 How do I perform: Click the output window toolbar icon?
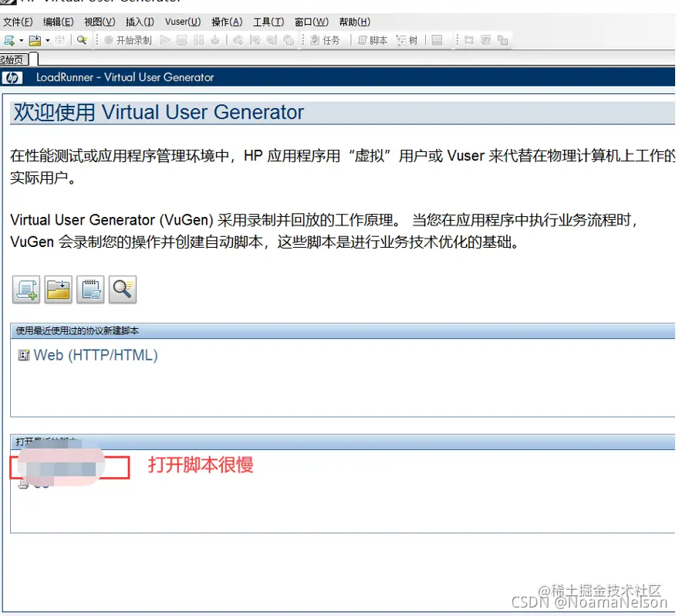[x=437, y=41]
